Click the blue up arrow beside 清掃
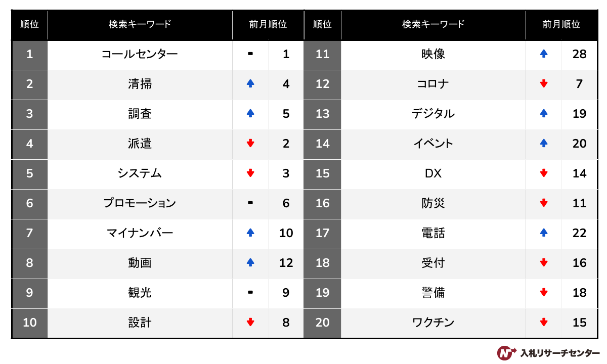The width and height of the screenshot is (607, 364). point(250,84)
